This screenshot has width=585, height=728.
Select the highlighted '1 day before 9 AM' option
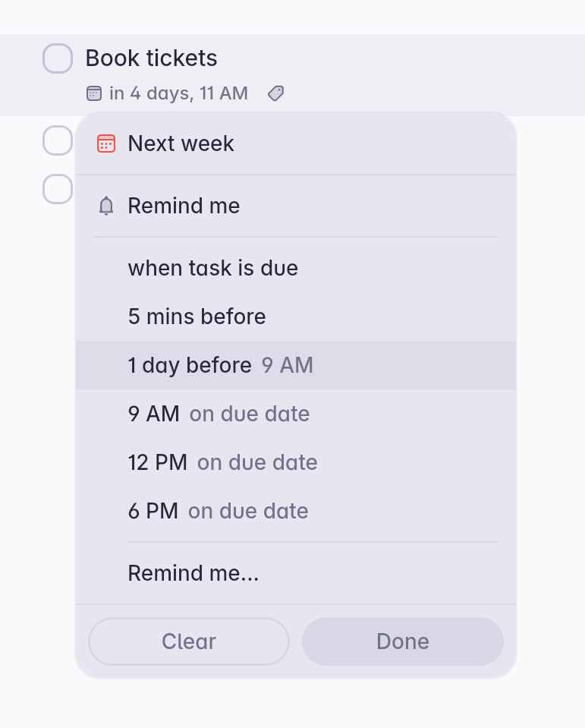pos(221,365)
